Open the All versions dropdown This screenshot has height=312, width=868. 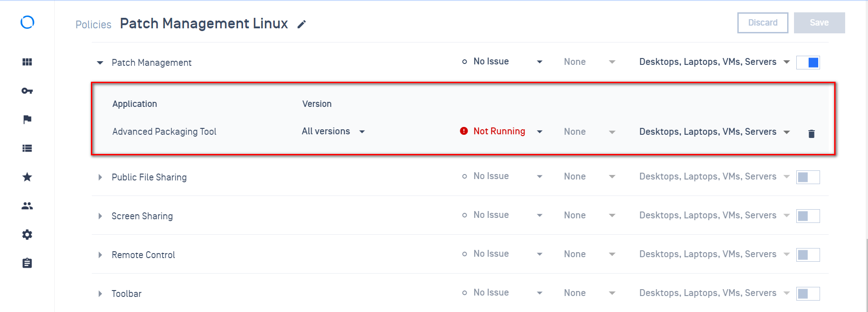333,132
